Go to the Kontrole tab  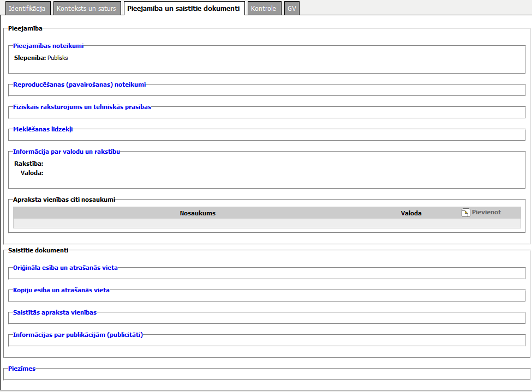264,9
